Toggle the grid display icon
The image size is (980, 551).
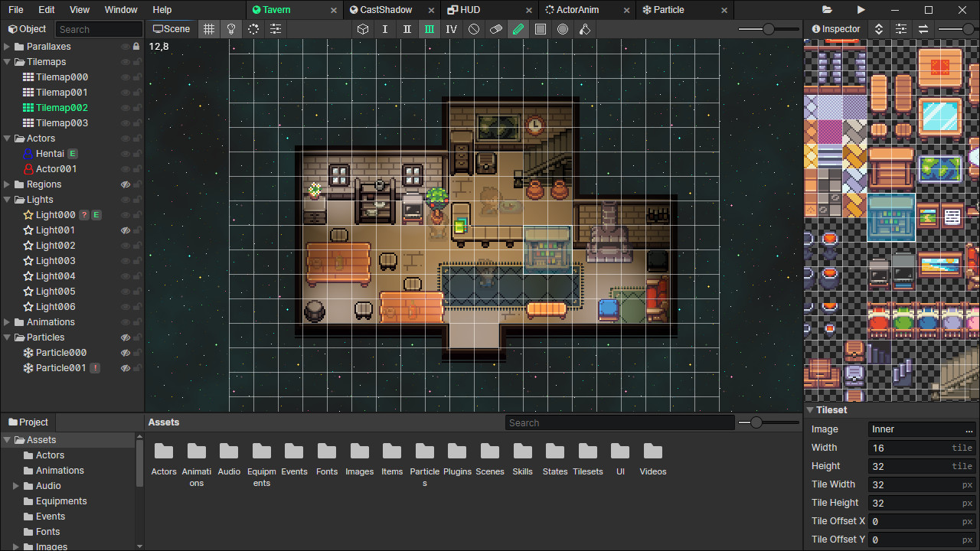point(208,28)
